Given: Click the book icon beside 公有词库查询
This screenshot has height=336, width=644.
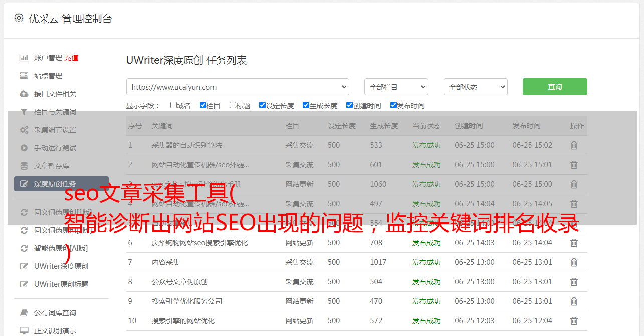Looking at the screenshot, I should 24,313.
